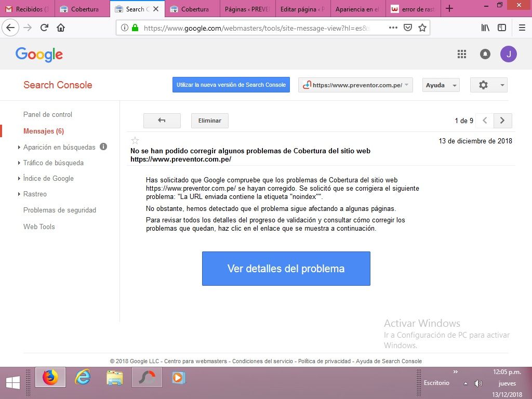Open Problemas de seguridad
532x399 pixels.
pyautogui.click(x=59, y=210)
